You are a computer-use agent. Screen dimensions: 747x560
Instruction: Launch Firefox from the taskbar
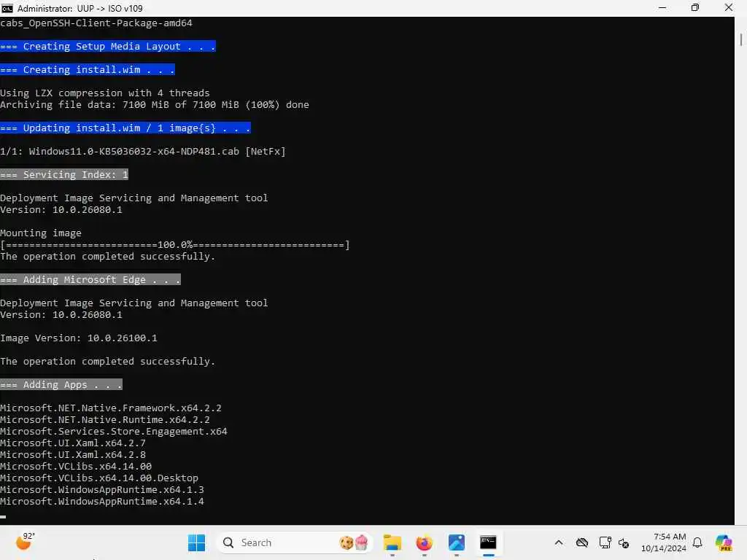coord(424,542)
